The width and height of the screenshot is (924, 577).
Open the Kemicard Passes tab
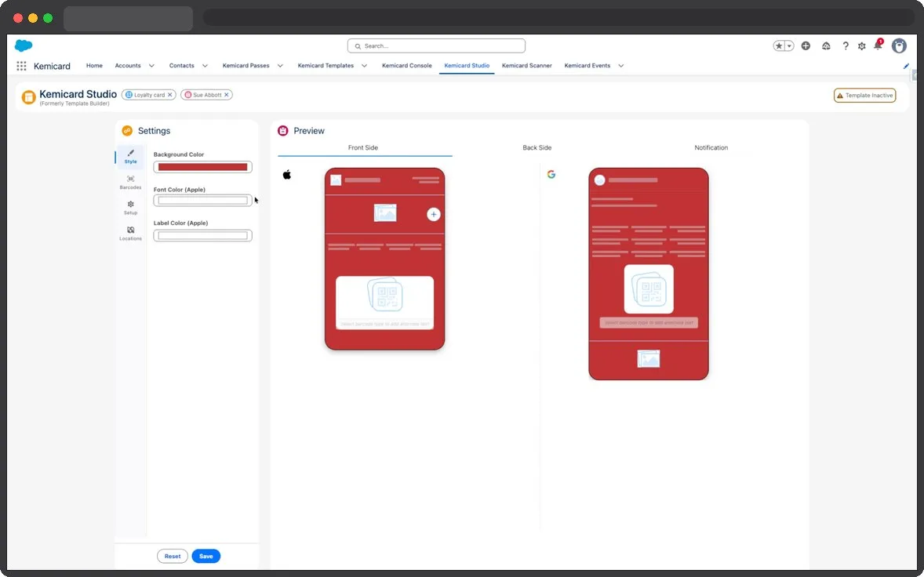(x=246, y=65)
